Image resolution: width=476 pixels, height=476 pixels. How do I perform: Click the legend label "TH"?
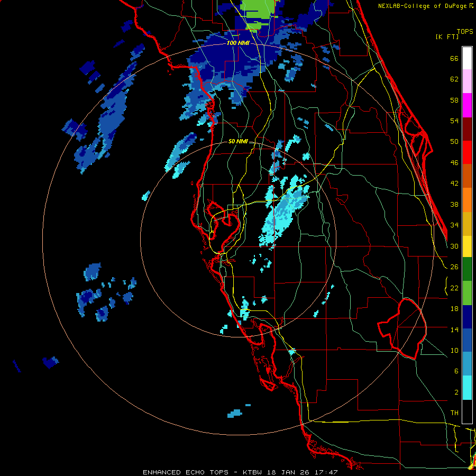pyautogui.click(x=454, y=413)
